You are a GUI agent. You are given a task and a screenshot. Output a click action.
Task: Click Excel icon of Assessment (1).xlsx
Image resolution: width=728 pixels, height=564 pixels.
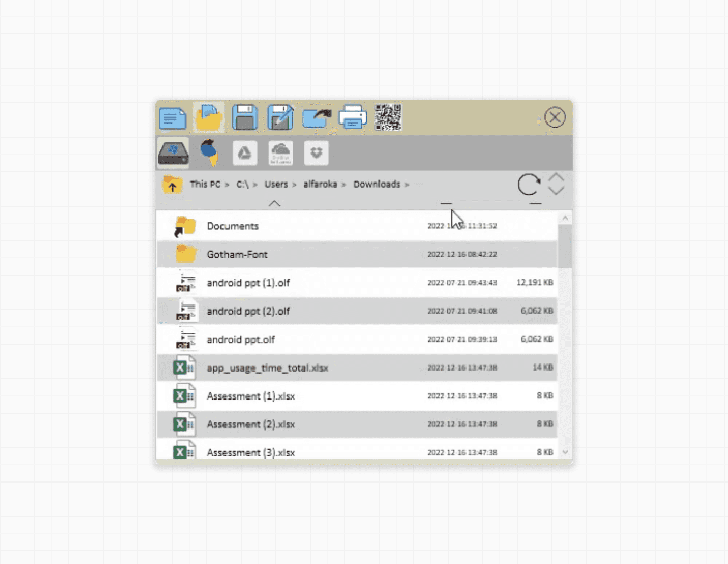(x=184, y=396)
